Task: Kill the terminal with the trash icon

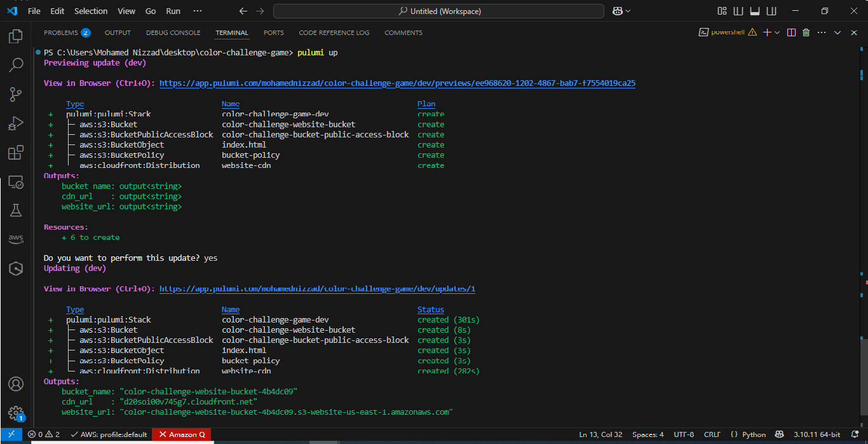Action: [806, 32]
